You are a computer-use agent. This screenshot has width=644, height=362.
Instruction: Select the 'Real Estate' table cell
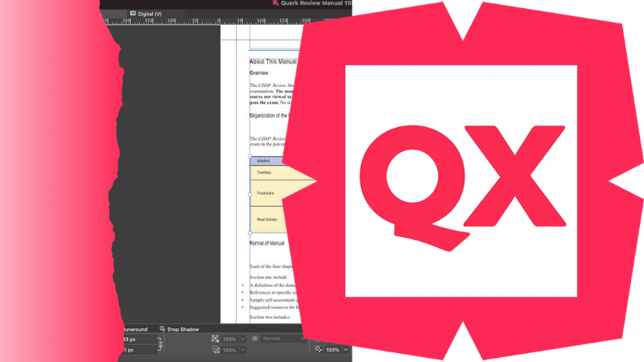(x=267, y=220)
